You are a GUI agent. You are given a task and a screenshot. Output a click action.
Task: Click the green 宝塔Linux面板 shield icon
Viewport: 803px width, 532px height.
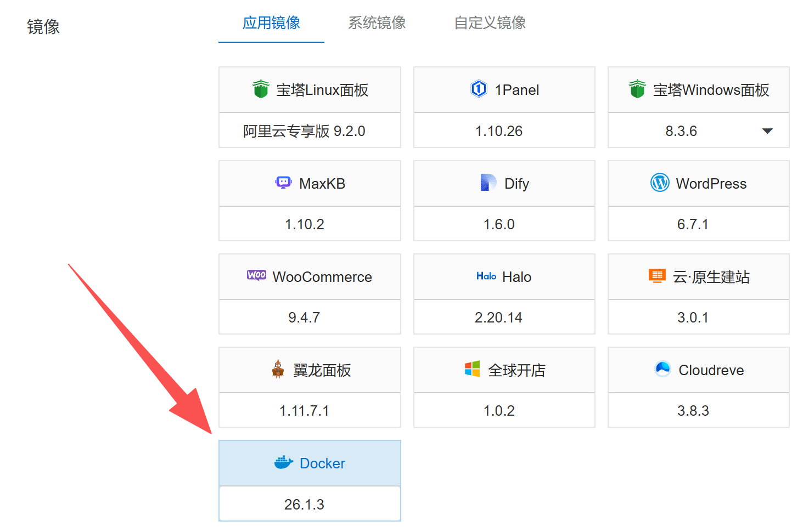click(x=261, y=89)
